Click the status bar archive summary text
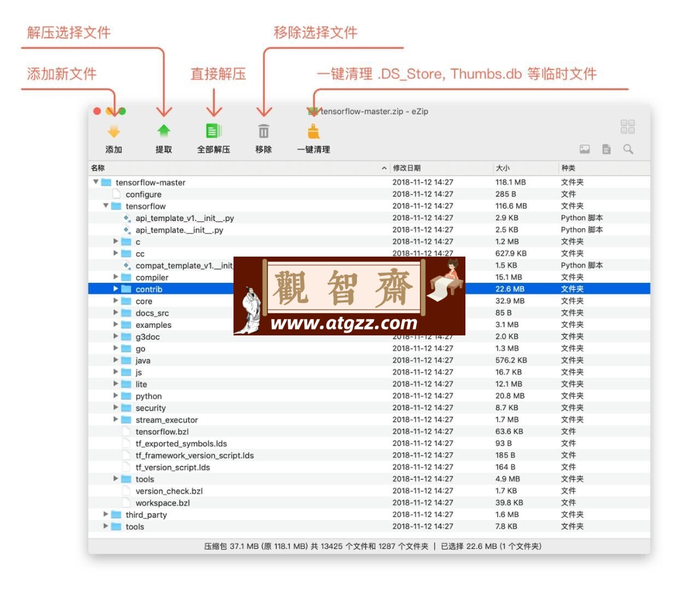 [372, 546]
